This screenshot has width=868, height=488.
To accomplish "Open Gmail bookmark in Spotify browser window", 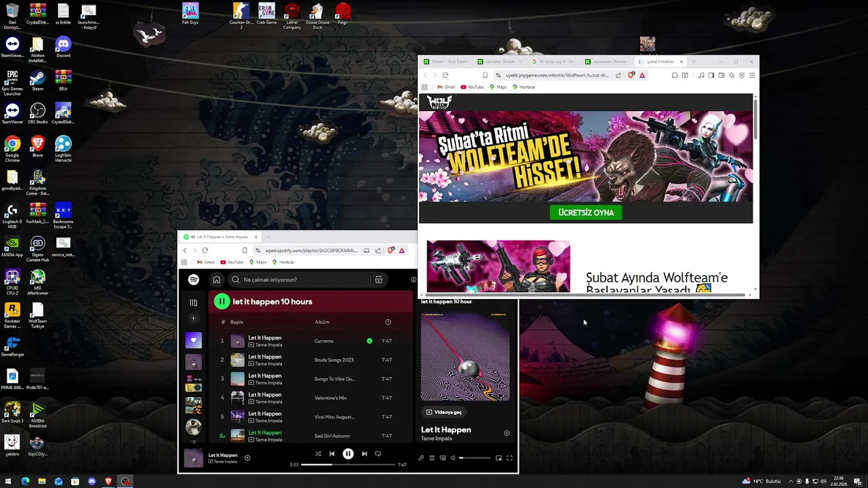I will click(x=205, y=262).
